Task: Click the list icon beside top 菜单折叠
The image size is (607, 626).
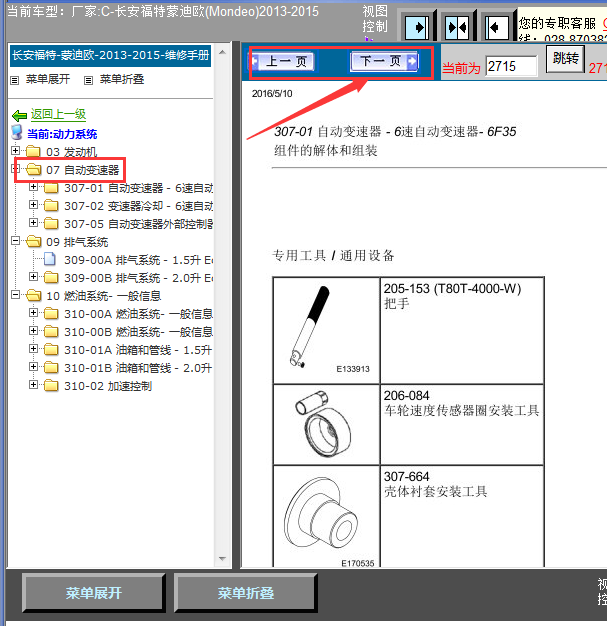Action: click(88, 80)
